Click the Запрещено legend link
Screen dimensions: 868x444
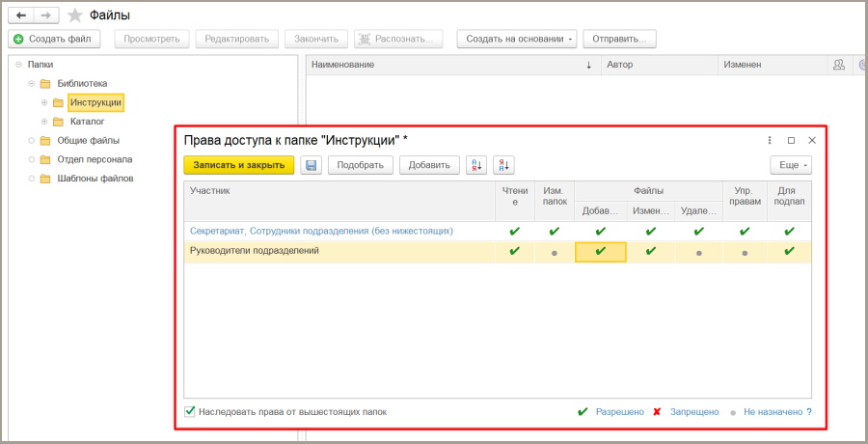(694, 412)
